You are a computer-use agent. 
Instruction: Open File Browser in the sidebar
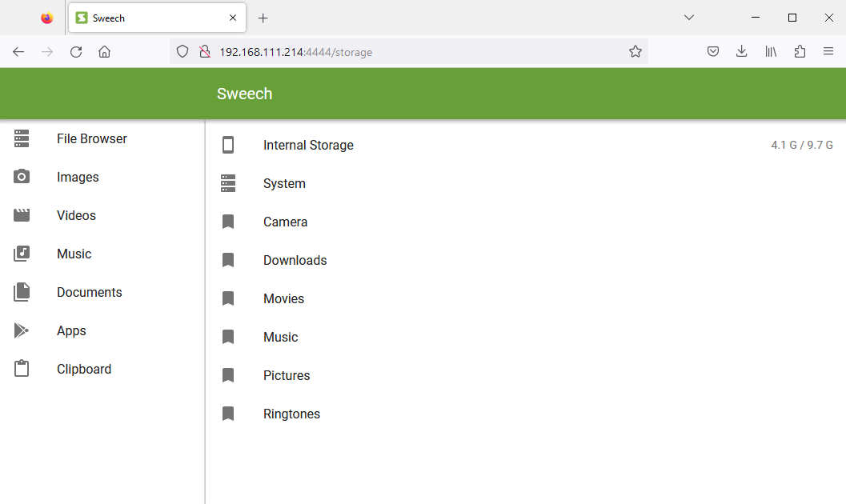(x=102, y=138)
